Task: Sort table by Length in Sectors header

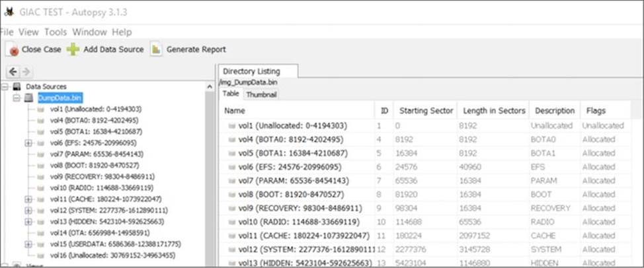Action: click(x=494, y=111)
